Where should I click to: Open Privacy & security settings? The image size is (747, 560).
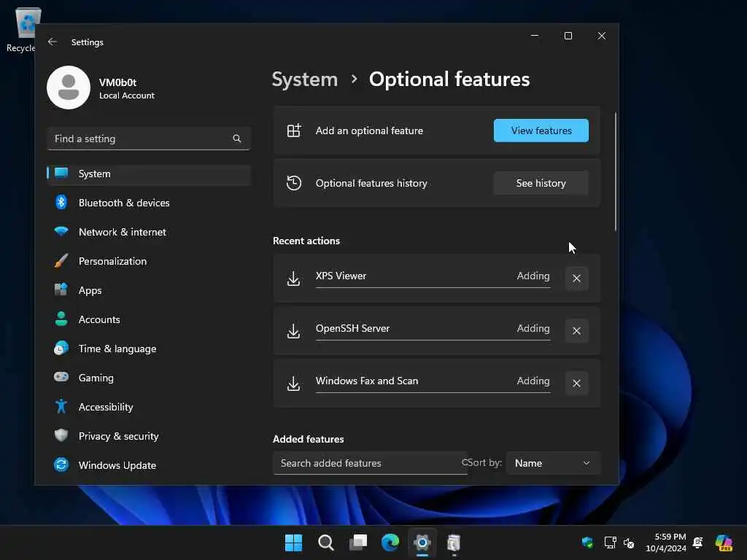(x=149, y=436)
